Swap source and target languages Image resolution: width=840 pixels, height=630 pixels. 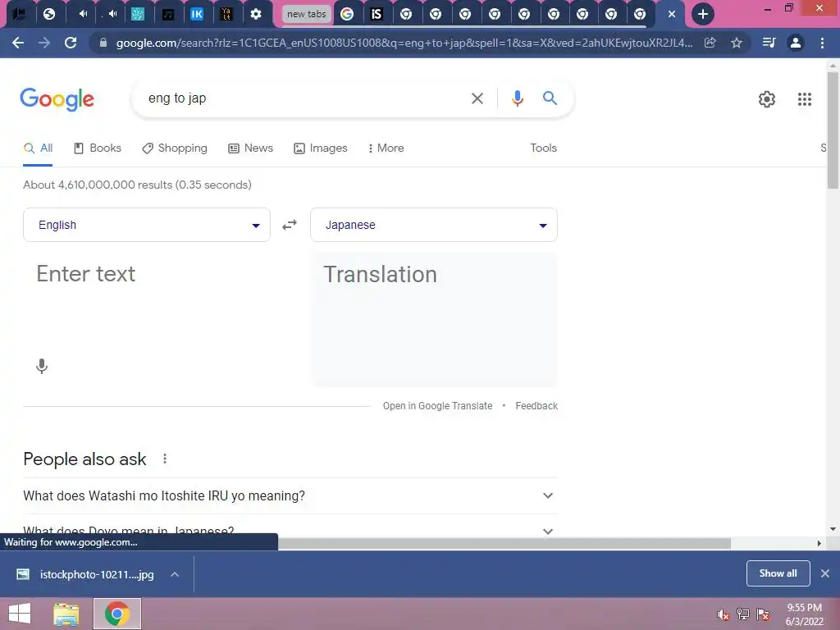pos(290,225)
